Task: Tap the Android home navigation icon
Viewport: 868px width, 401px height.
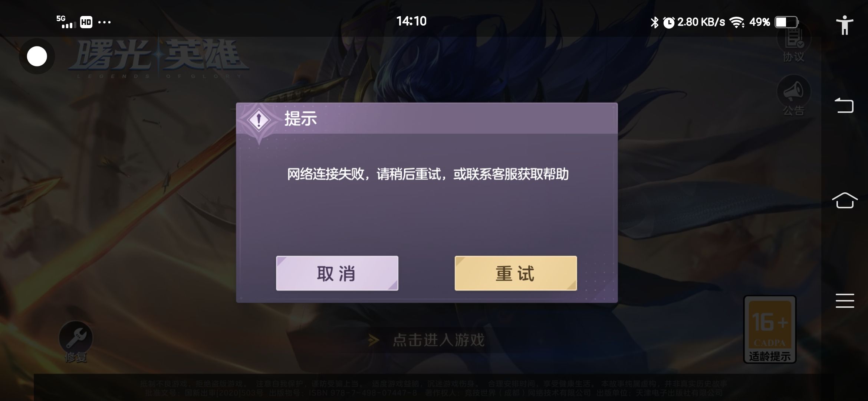Action: click(845, 200)
